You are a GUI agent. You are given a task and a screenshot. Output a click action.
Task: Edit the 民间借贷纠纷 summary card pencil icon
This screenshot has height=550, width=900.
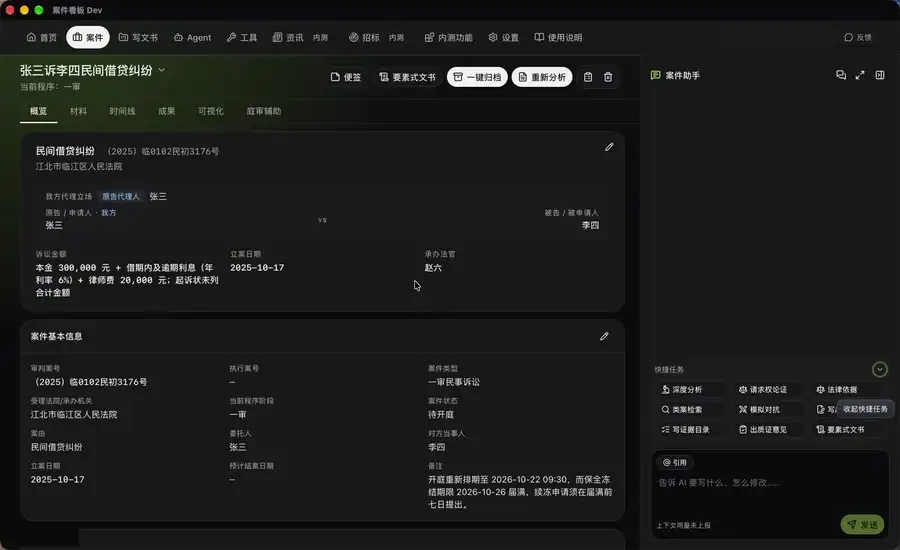609,147
